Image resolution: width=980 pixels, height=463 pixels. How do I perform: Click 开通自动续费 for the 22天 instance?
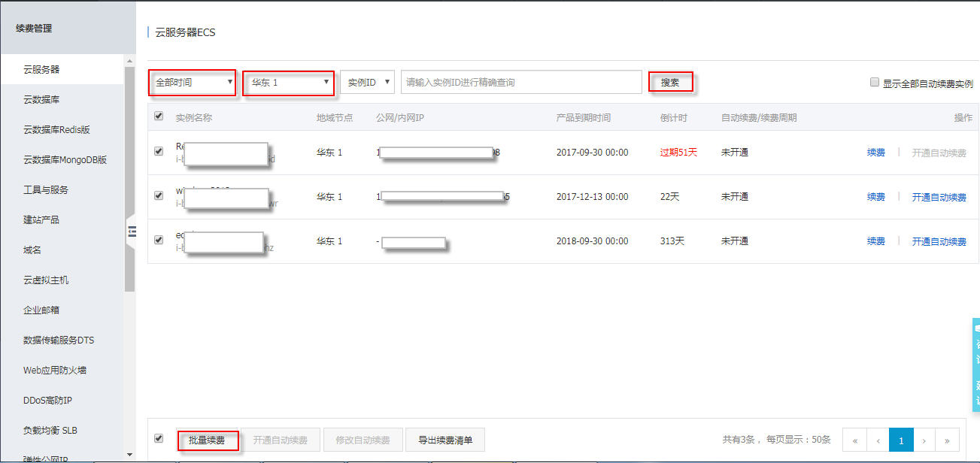939,197
